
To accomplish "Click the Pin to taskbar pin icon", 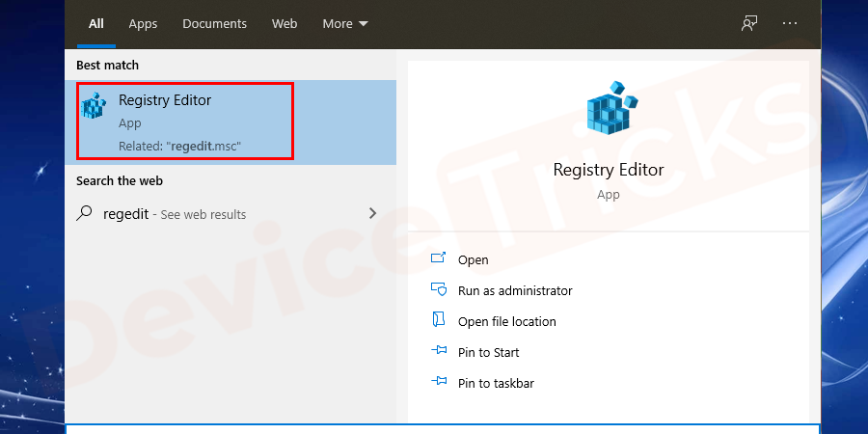I will pyautogui.click(x=439, y=381).
